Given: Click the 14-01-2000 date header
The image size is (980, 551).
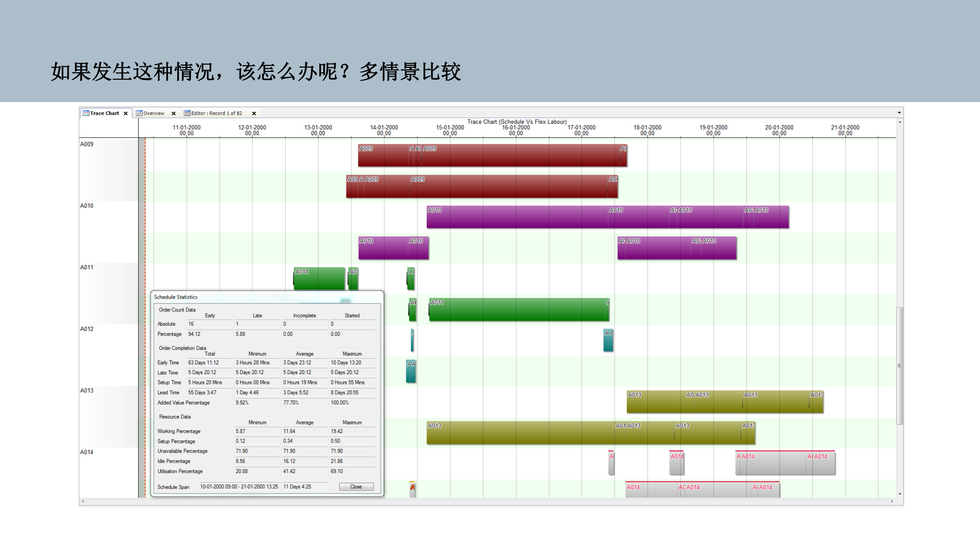Looking at the screenshot, I should click(x=384, y=130).
